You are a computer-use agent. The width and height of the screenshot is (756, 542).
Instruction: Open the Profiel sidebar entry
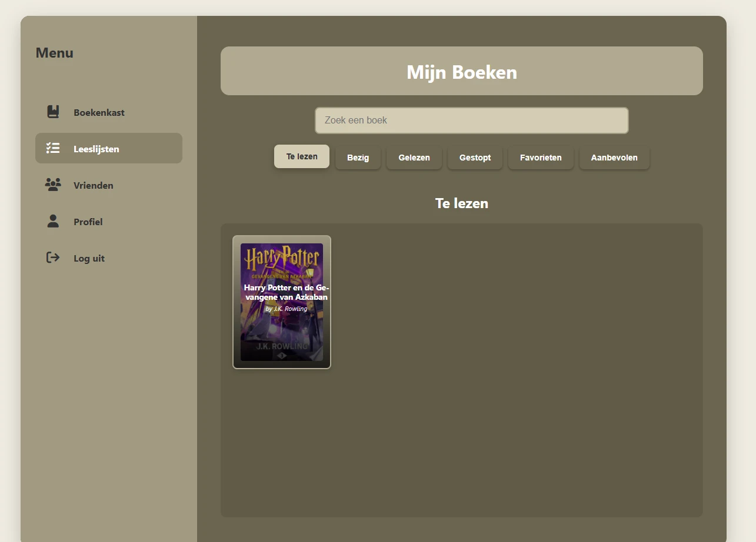click(88, 222)
